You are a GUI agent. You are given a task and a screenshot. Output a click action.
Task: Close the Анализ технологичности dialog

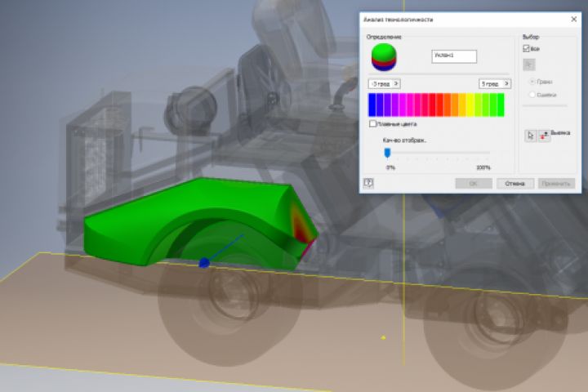(574, 19)
